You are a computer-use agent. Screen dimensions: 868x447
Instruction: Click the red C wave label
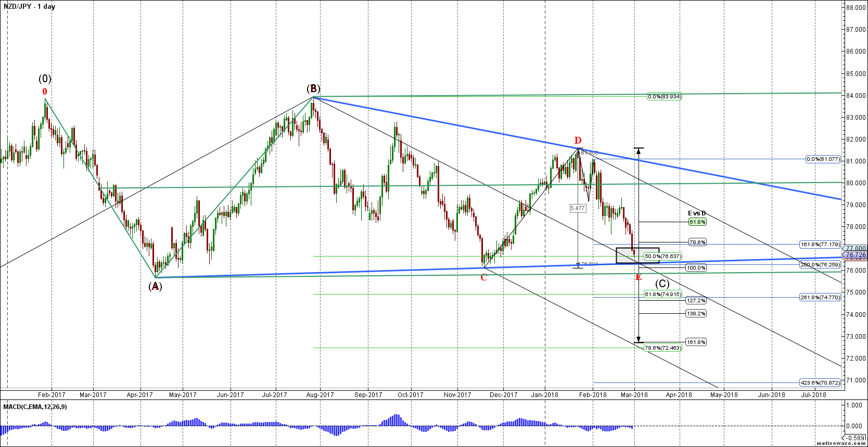(x=484, y=277)
